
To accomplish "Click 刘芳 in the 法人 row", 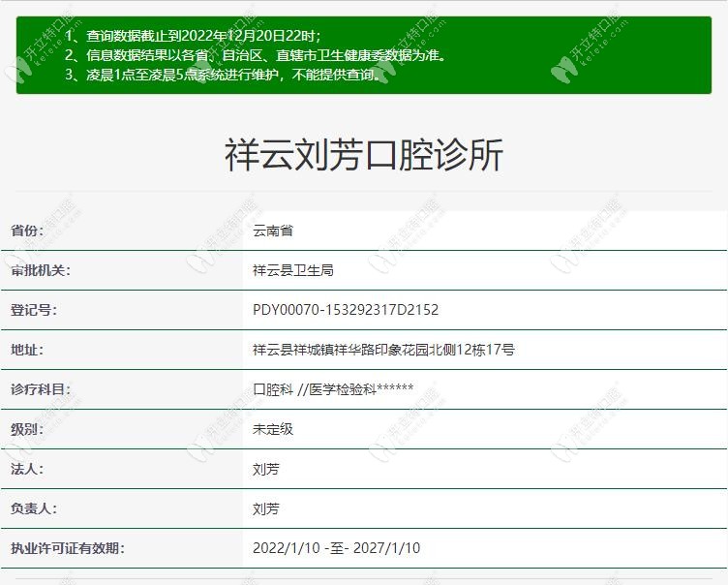I will tap(266, 470).
